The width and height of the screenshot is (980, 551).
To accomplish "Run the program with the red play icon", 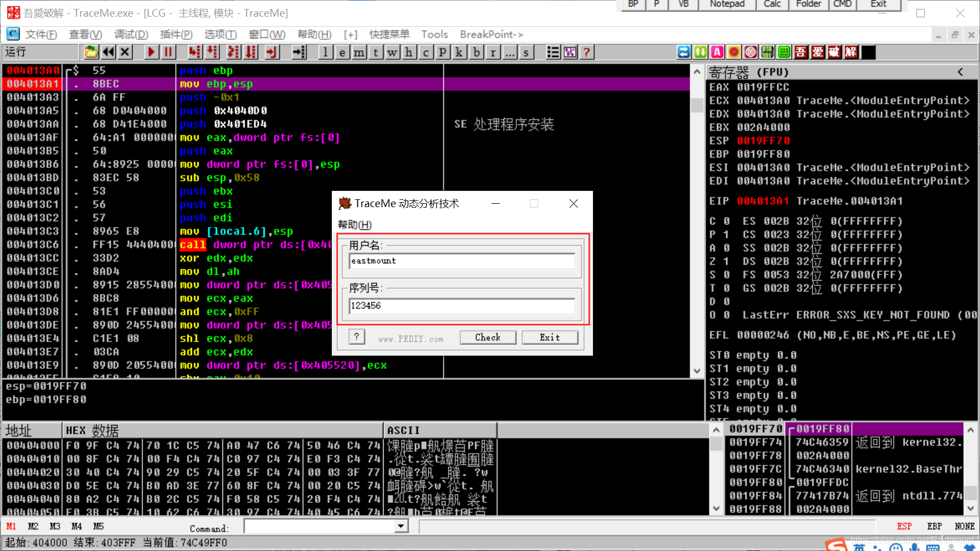I will [x=151, y=52].
